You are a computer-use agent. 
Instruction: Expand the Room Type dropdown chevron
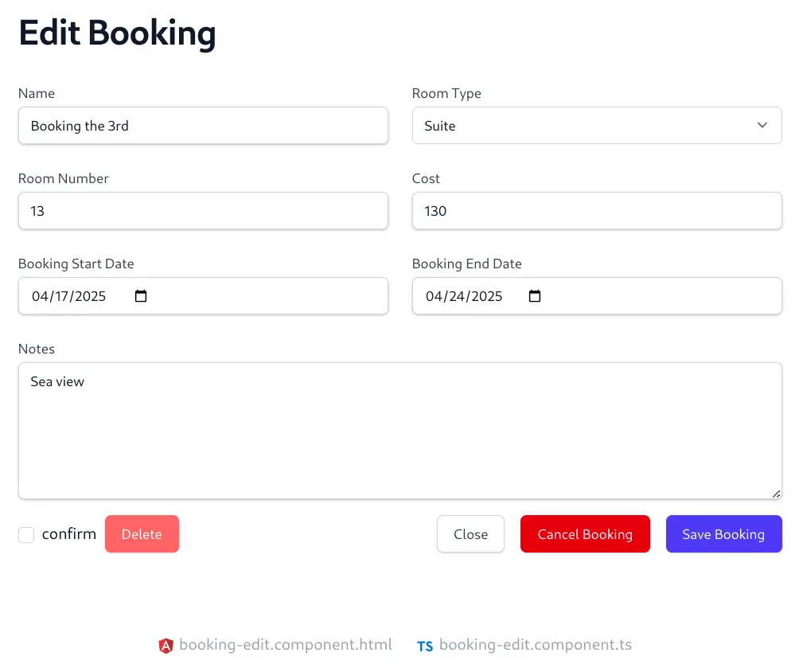762,125
